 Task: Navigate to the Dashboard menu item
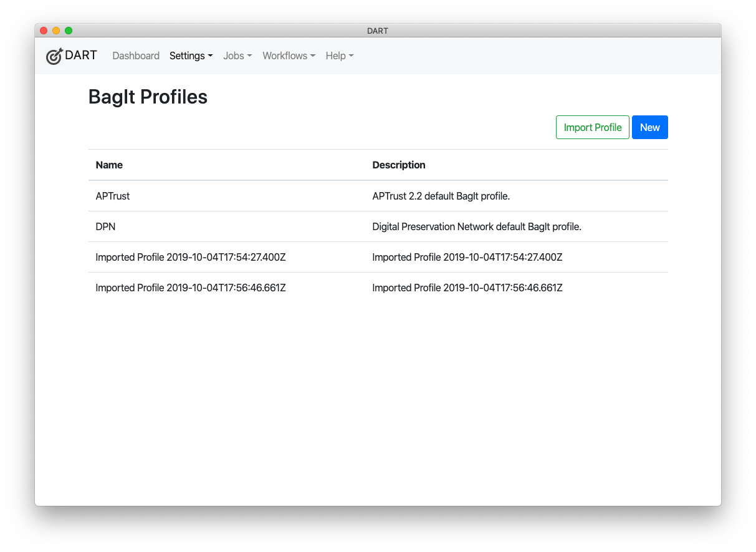(136, 56)
